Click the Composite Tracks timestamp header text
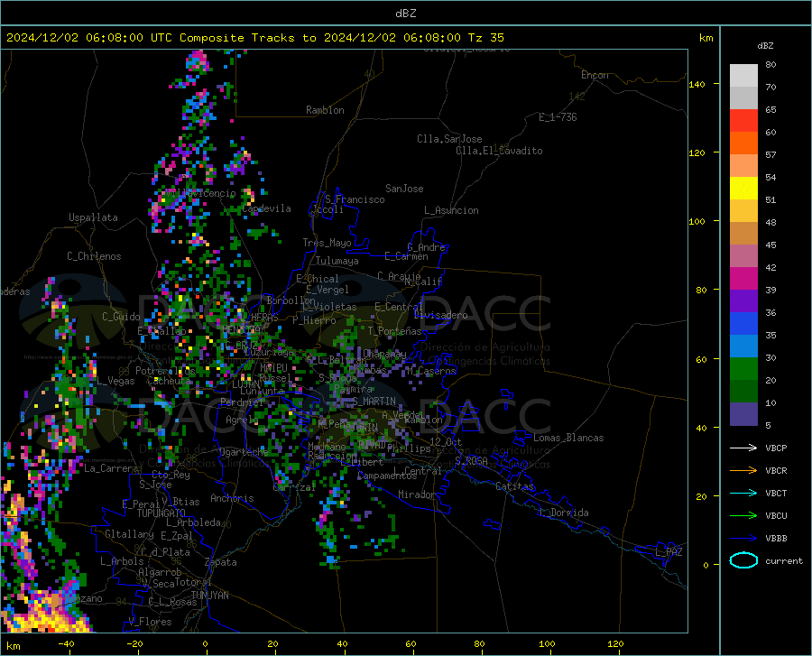Viewport: 812px width, 656px height. [255, 38]
